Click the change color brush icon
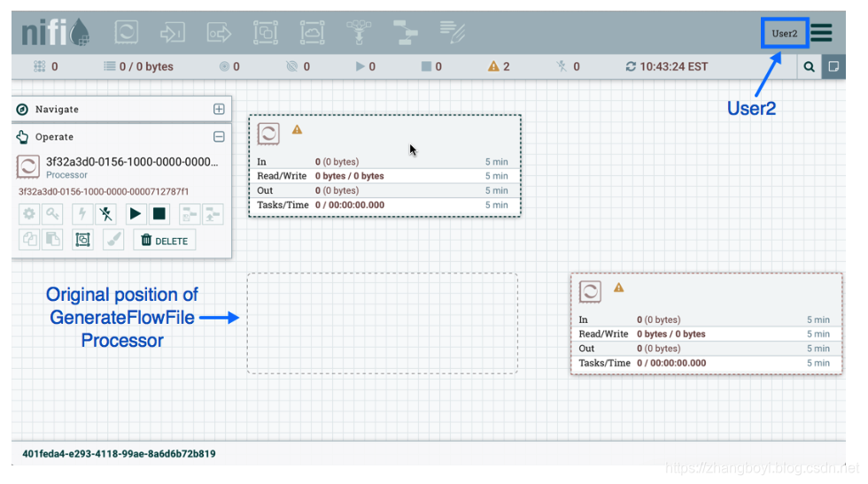Screen dimensions: 868x484 coord(113,240)
